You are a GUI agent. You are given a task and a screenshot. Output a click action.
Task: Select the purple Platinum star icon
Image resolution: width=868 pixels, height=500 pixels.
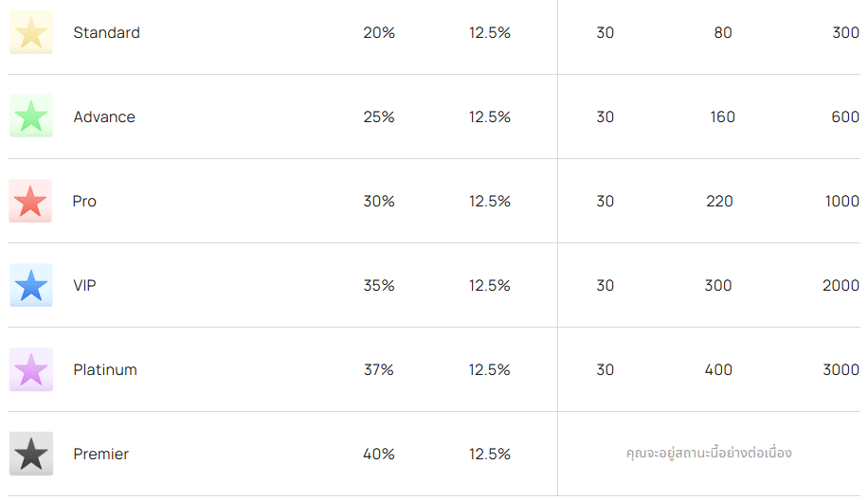point(31,369)
